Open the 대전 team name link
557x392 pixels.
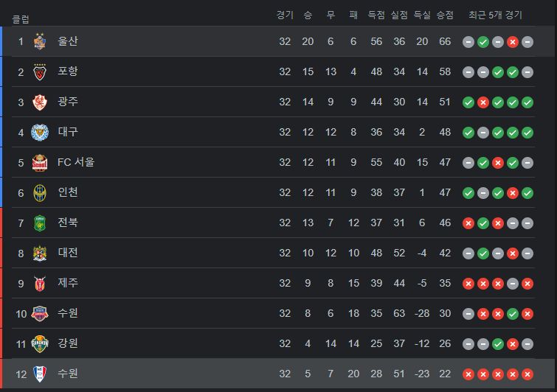click(x=68, y=253)
